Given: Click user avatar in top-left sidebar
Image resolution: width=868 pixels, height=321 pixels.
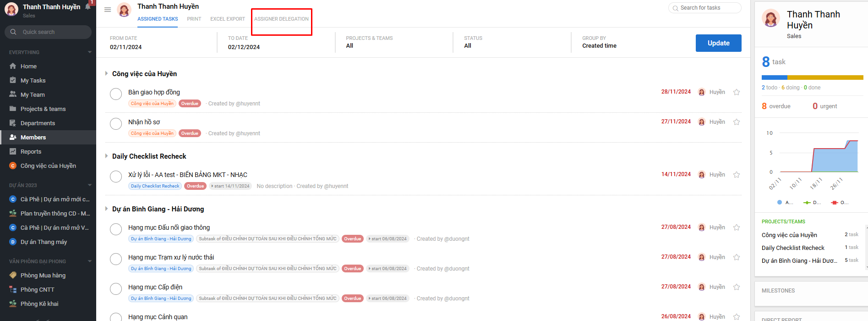Looking at the screenshot, I should (x=11, y=9).
